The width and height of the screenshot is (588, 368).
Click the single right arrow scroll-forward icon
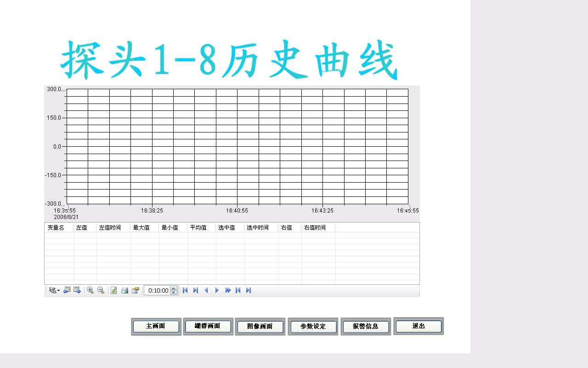217,290
